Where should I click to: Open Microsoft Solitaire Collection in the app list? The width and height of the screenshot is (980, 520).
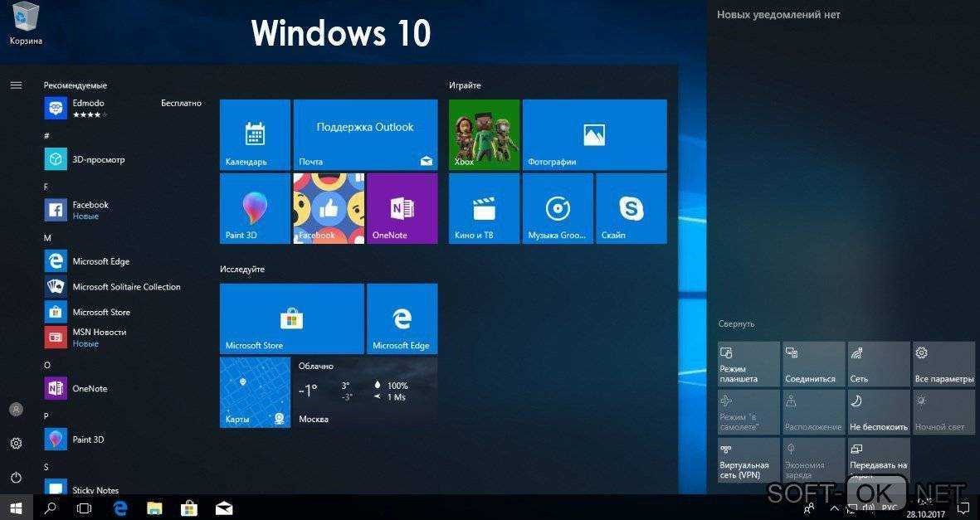123,286
